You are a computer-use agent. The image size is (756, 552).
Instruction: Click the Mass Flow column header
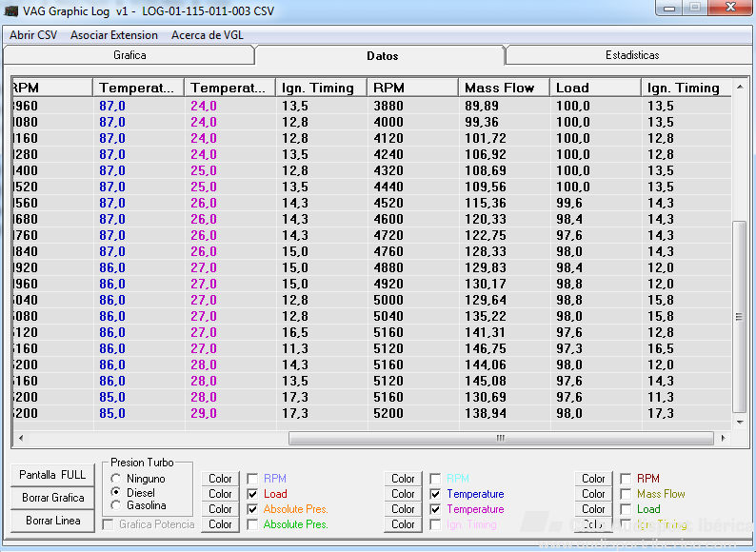click(x=504, y=88)
